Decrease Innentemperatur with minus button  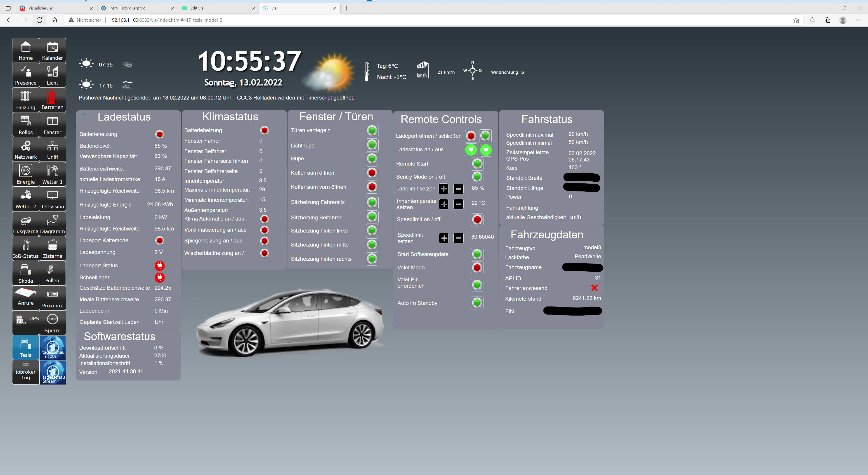pyautogui.click(x=458, y=204)
